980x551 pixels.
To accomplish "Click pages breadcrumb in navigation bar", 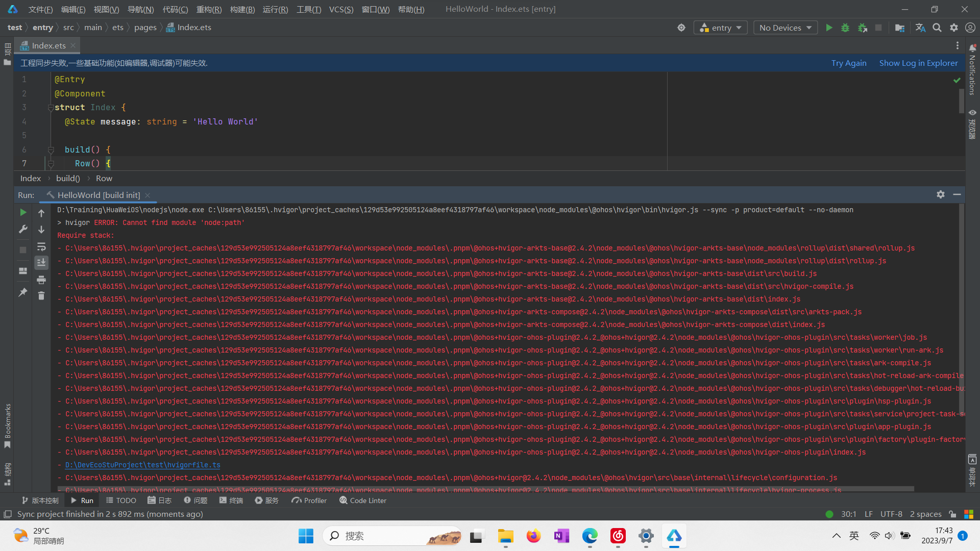I will point(145,28).
